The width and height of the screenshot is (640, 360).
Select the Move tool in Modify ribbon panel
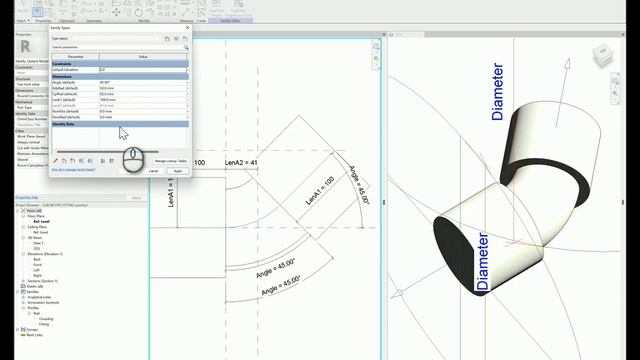pyautogui.click(x=116, y=12)
